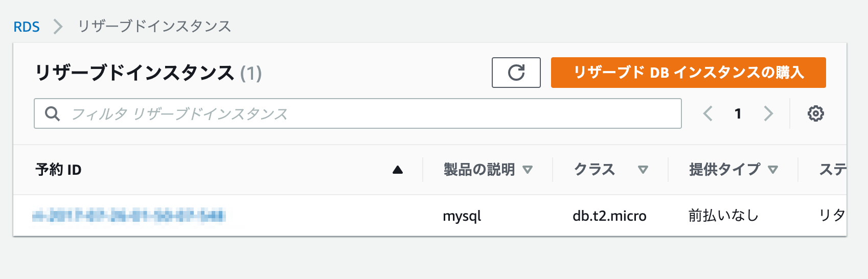Image resolution: width=868 pixels, height=279 pixels.
Task: Click the 製品の説明 column header text
Action: click(x=479, y=170)
